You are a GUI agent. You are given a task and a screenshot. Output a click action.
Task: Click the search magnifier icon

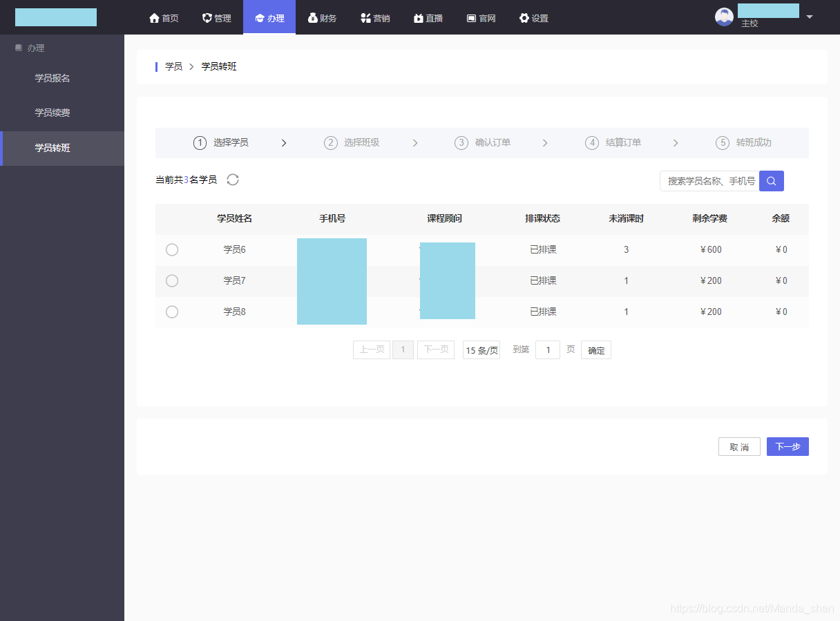coord(771,180)
